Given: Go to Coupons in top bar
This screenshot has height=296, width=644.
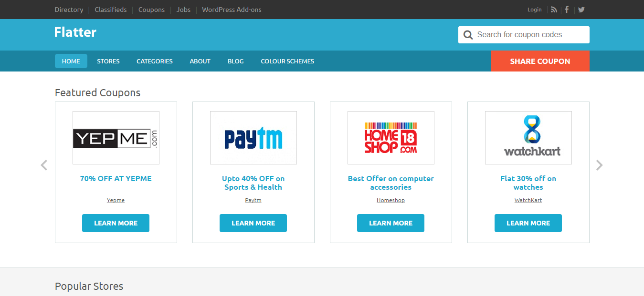Looking at the screenshot, I should pos(151,10).
